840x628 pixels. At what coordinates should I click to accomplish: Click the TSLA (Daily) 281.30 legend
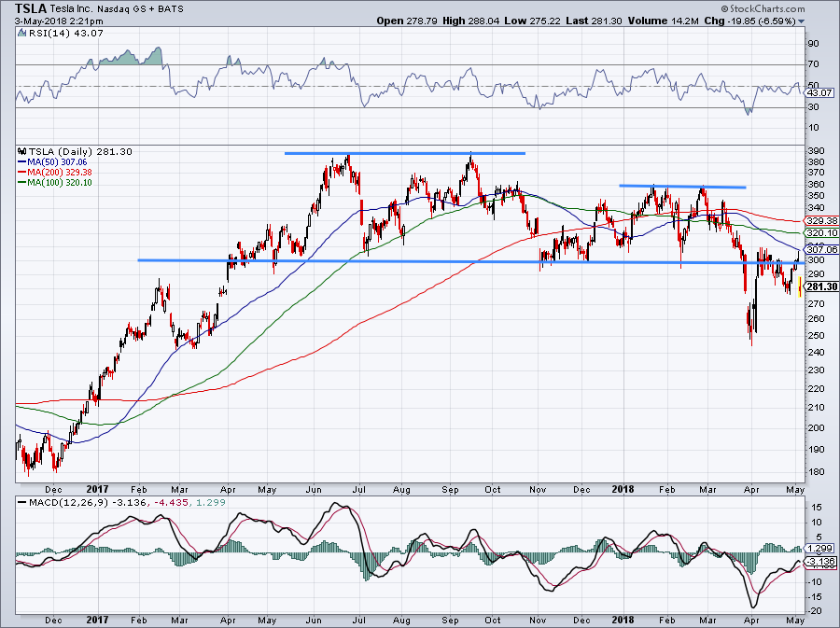(x=80, y=151)
